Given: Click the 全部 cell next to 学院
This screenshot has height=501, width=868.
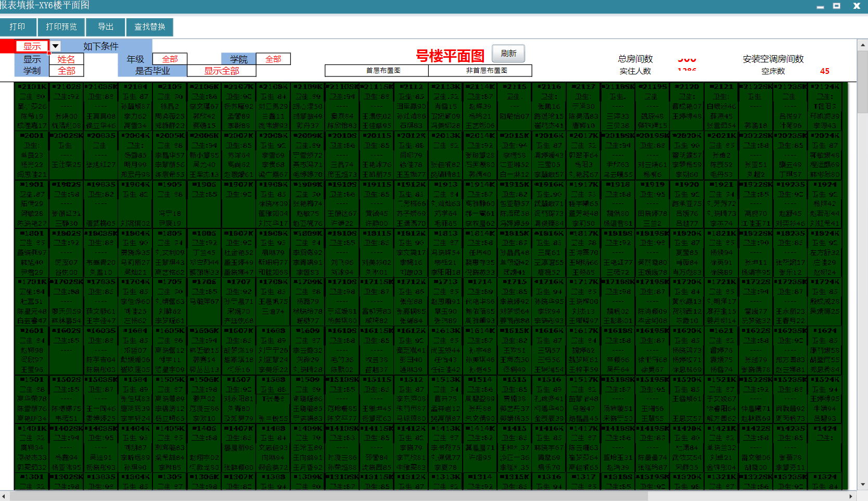Looking at the screenshot, I should pyautogui.click(x=273, y=59).
